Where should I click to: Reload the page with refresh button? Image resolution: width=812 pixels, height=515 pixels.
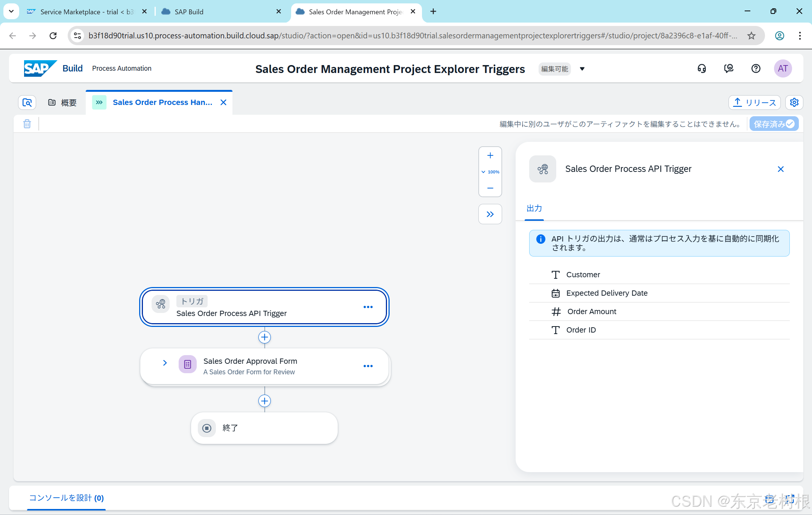(53, 36)
